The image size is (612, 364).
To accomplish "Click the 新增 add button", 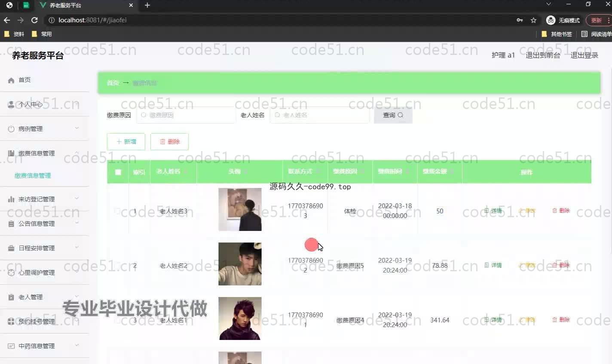I will [126, 142].
